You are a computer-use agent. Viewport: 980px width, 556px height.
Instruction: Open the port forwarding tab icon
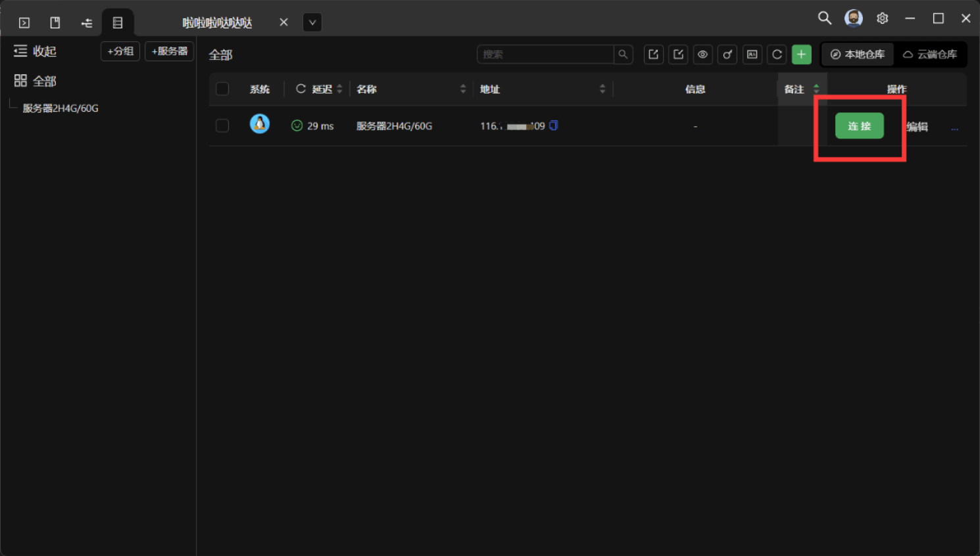[x=87, y=23]
